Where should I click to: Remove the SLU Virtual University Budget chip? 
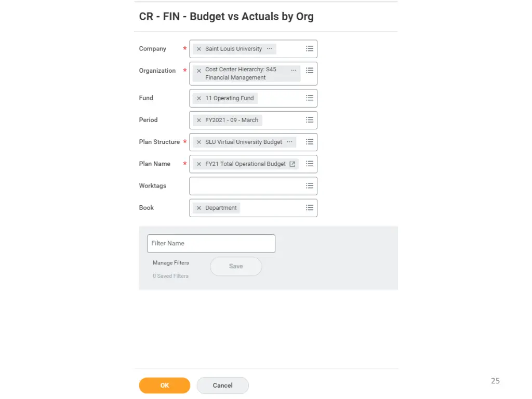tap(198, 142)
